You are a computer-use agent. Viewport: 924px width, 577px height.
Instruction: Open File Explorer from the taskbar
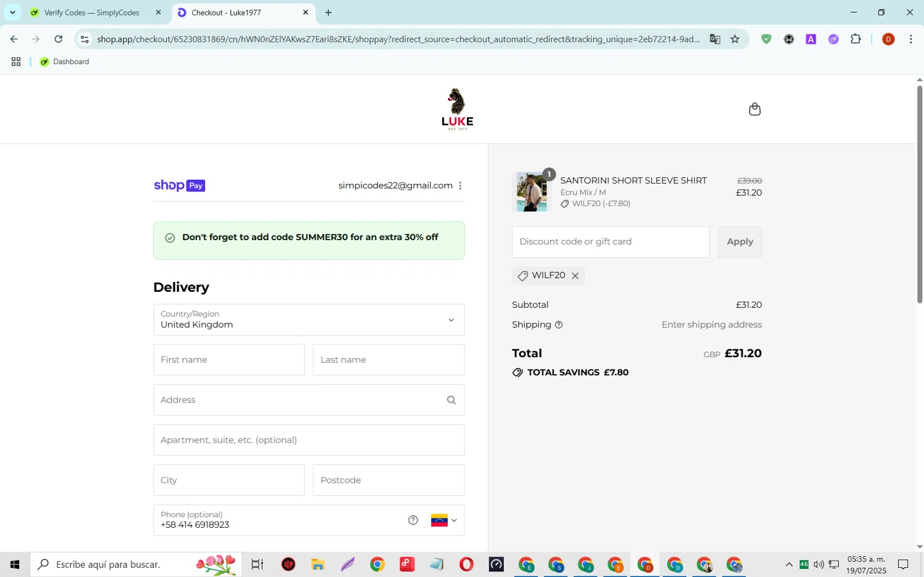(x=318, y=564)
